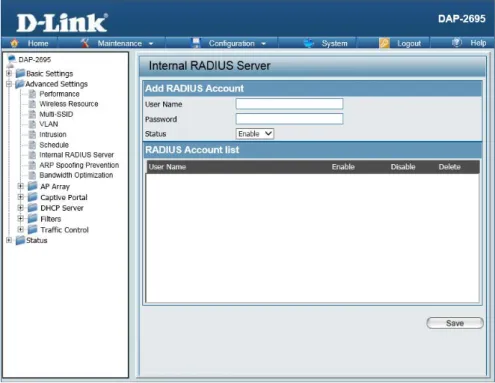Click the AP Array folder icon

coord(32,186)
